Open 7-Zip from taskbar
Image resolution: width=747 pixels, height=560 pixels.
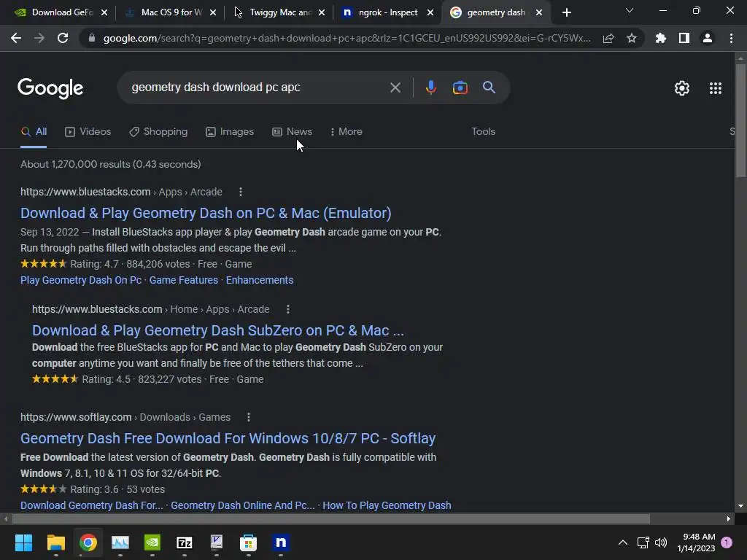pos(185,542)
